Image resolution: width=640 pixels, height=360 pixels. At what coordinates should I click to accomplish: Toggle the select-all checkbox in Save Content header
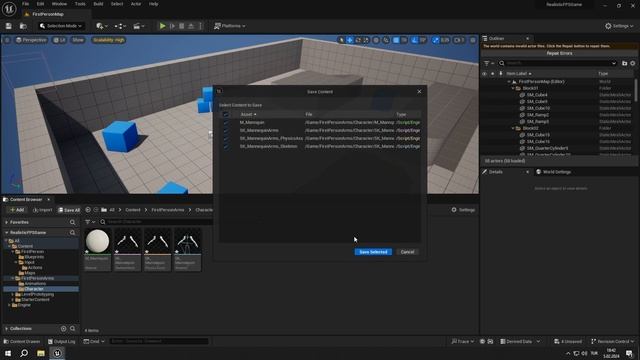pyautogui.click(x=226, y=114)
